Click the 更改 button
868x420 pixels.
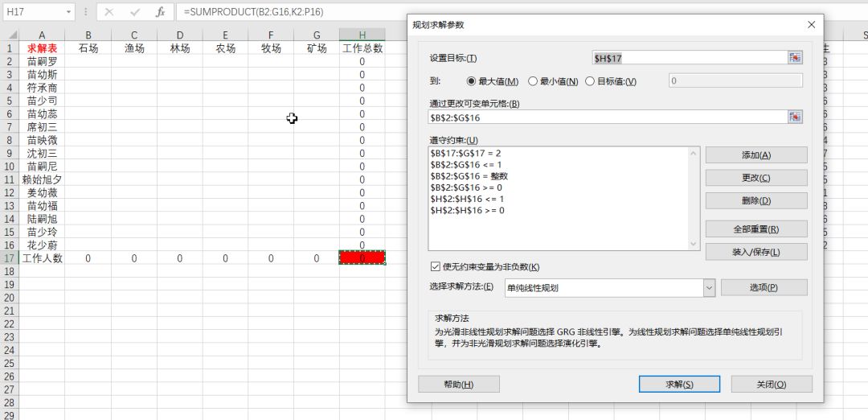pos(756,178)
